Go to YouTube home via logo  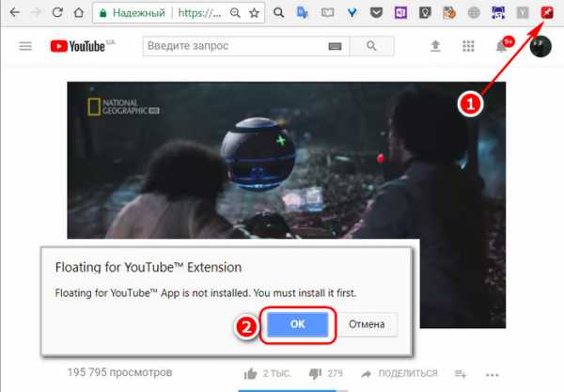tap(86, 46)
